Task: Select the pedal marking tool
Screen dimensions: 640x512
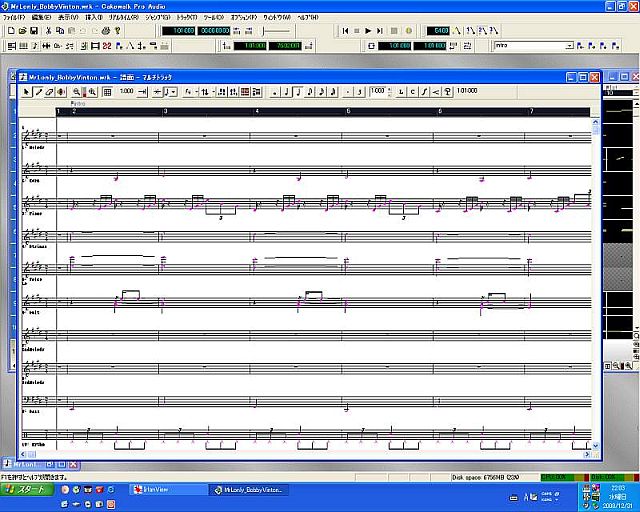Action: click(x=447, y=92)
